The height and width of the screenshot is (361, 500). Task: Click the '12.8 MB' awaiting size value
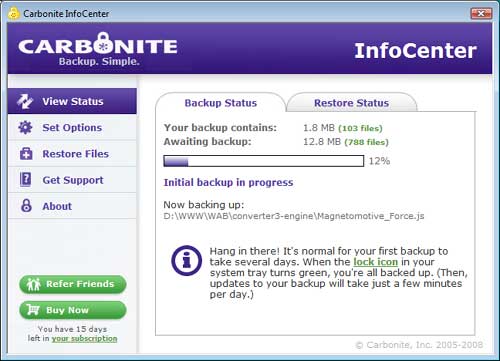pos(322,142)
